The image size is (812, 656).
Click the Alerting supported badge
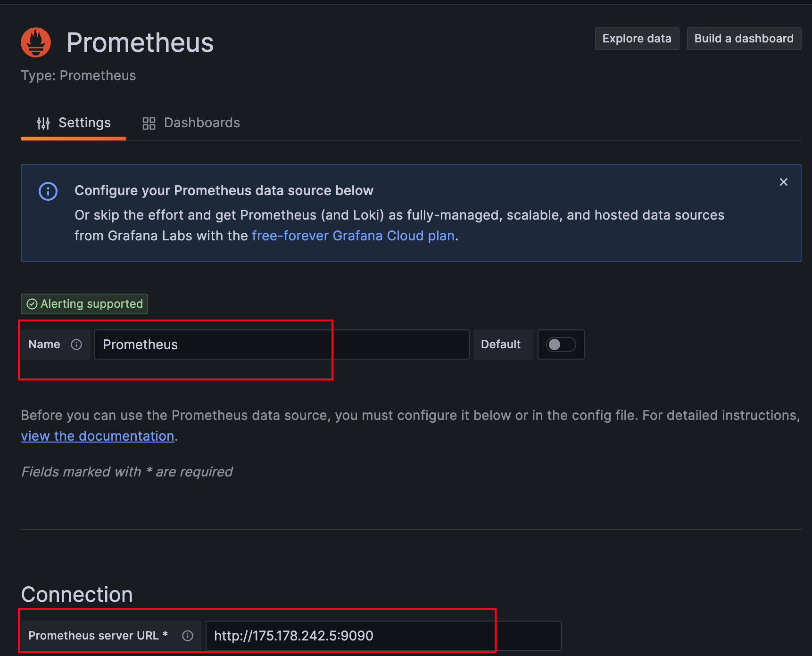(x=84, y=304)
